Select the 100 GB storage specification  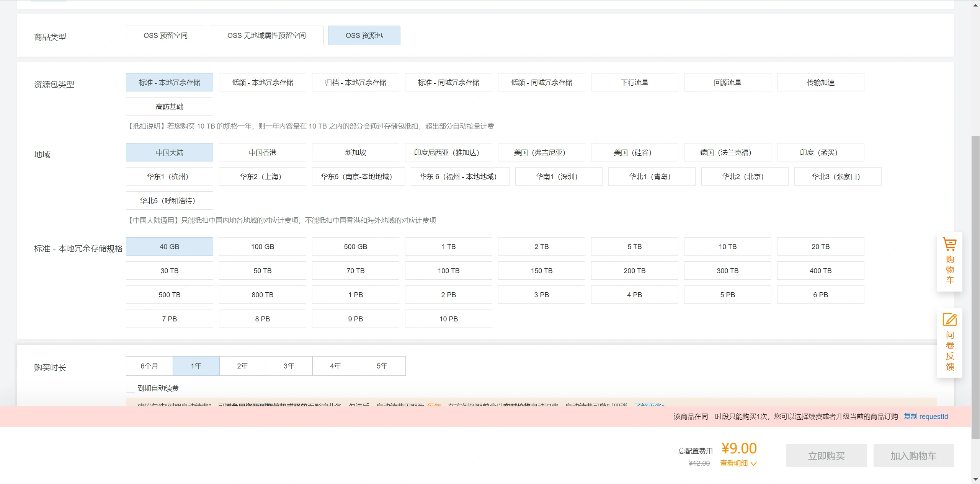coord(262,247)
